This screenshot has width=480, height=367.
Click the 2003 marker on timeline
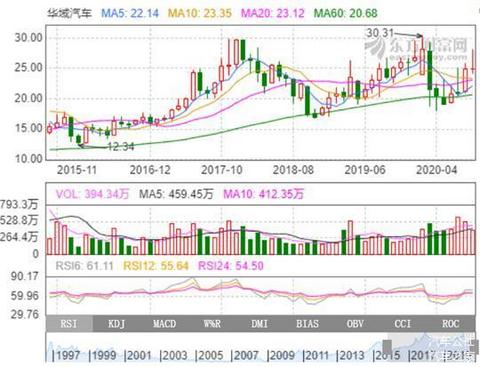pos(174,355)
